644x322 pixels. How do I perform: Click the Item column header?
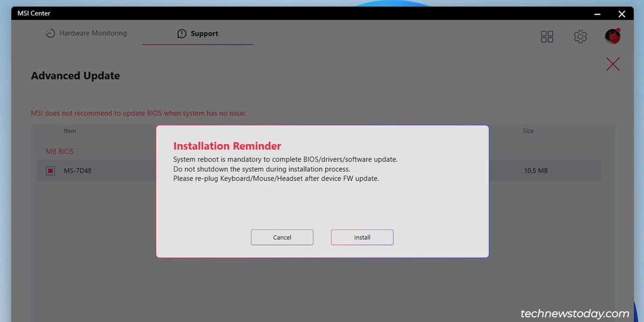(70, 131)
